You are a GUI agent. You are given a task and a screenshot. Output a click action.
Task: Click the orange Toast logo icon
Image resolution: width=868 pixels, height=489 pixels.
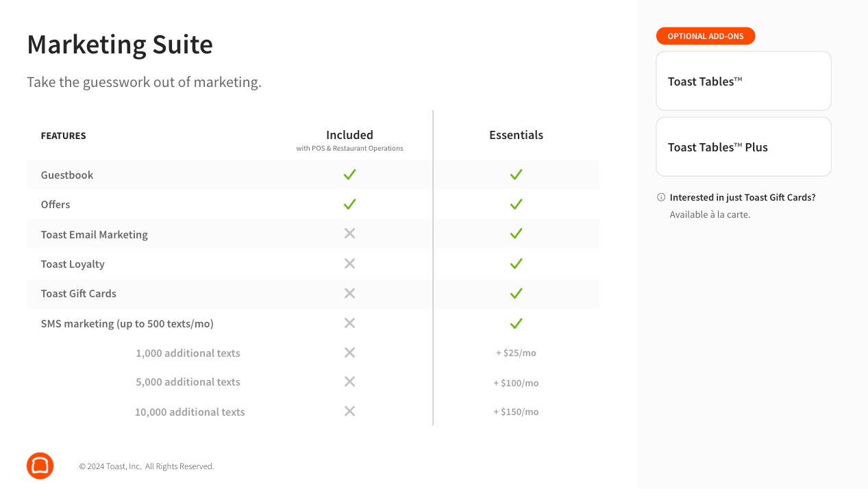(x=40, y=466)
